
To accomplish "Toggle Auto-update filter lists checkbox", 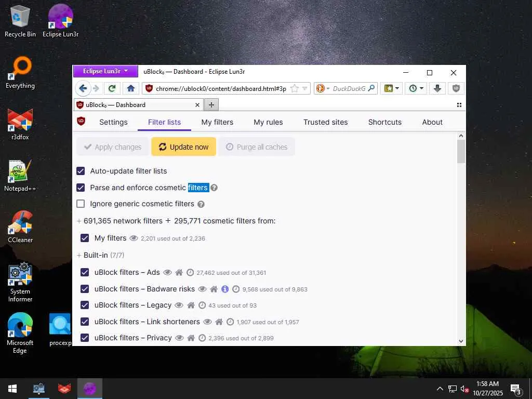I will 81,171.
